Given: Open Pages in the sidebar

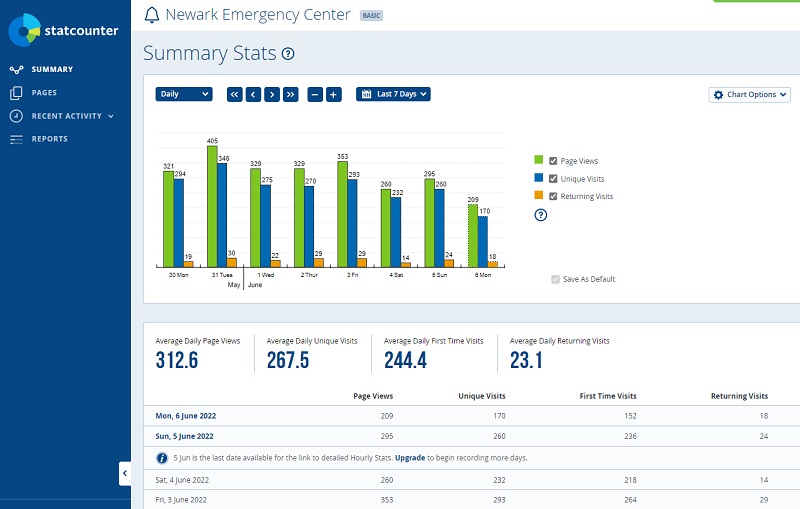Looking at the screenshot, I should click(44, 93).
